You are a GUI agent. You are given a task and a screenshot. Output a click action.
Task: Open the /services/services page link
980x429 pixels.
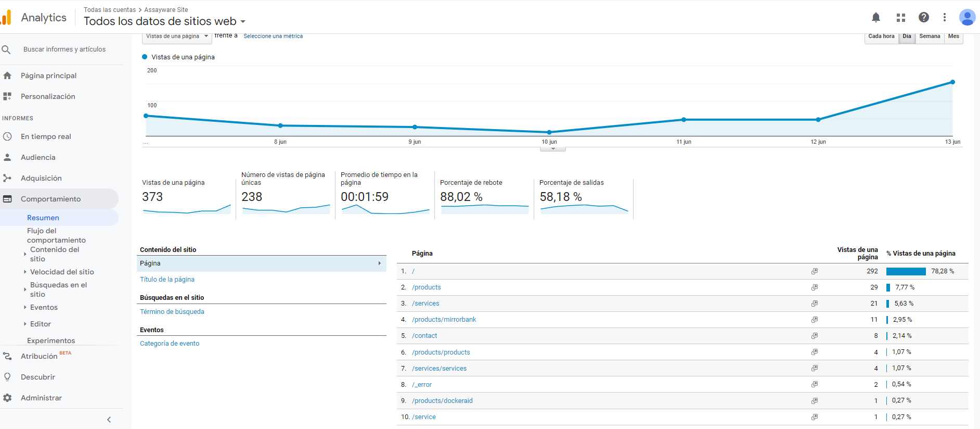[x=439, y=369]
